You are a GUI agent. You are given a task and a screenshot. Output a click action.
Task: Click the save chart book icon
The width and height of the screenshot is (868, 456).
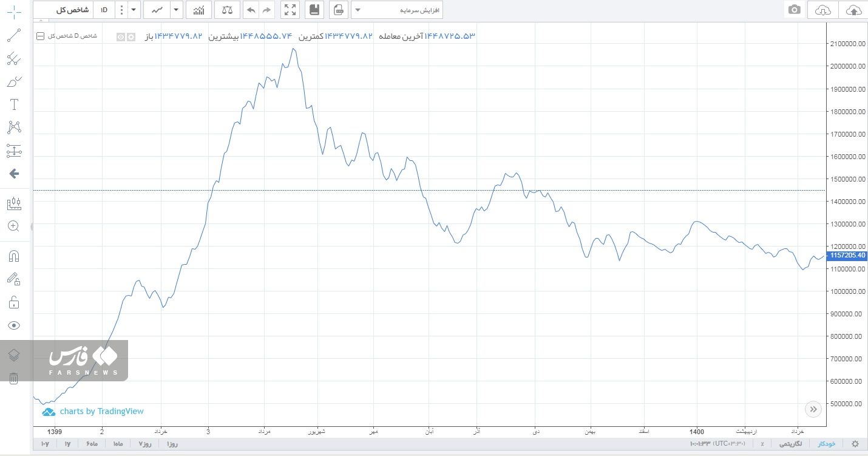[x=314, y=10]
